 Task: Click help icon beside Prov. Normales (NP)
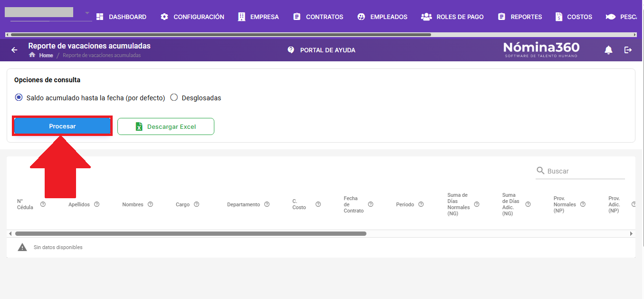point(583,204)
